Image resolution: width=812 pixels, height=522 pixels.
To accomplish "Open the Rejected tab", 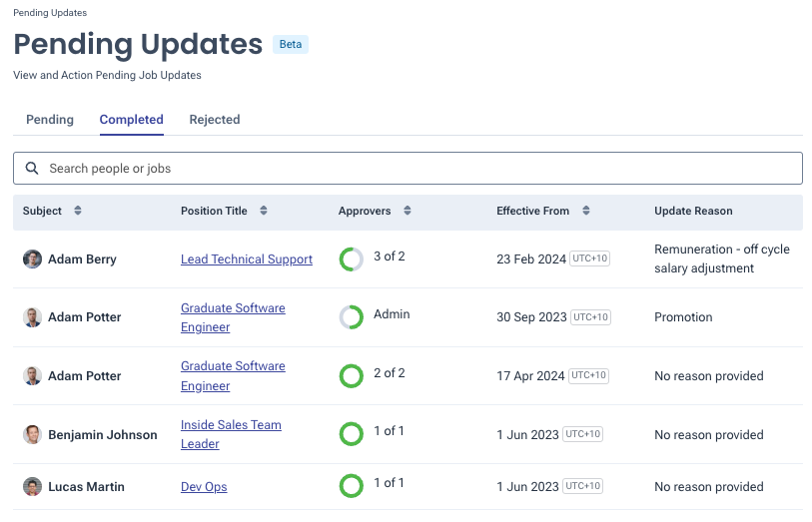I will (x=215, y=120).
